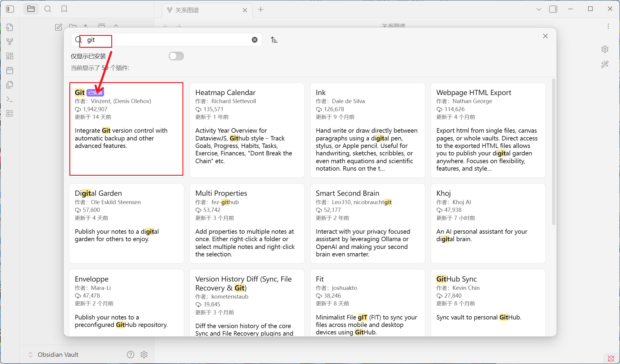Open the search magnifier tab in sidebar
The width and height of the screenshot is (620, 364).
tap(48, 9)
